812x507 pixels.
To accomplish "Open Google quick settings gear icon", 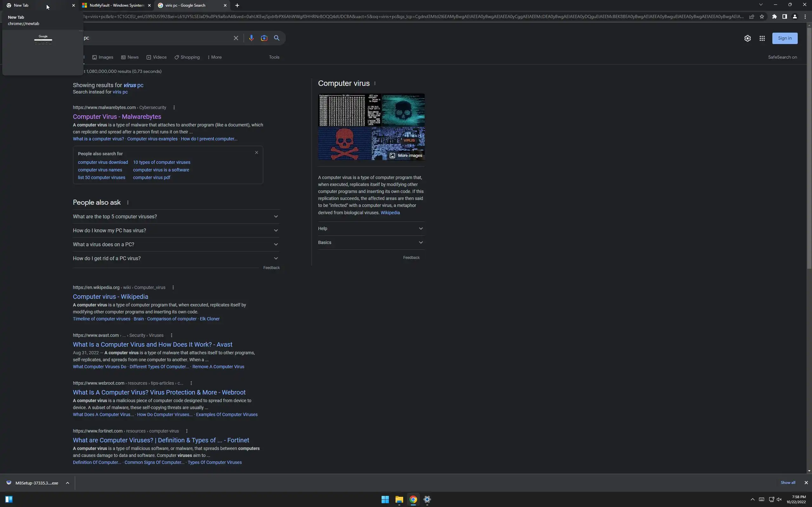I will click(x=747, y=39).
